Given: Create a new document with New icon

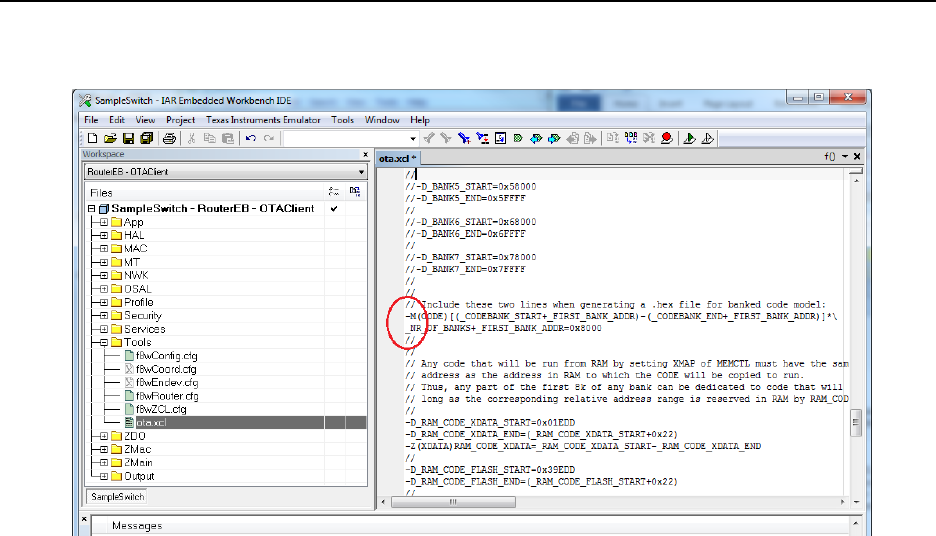Looking at the screenshot, I should [92, 138].
